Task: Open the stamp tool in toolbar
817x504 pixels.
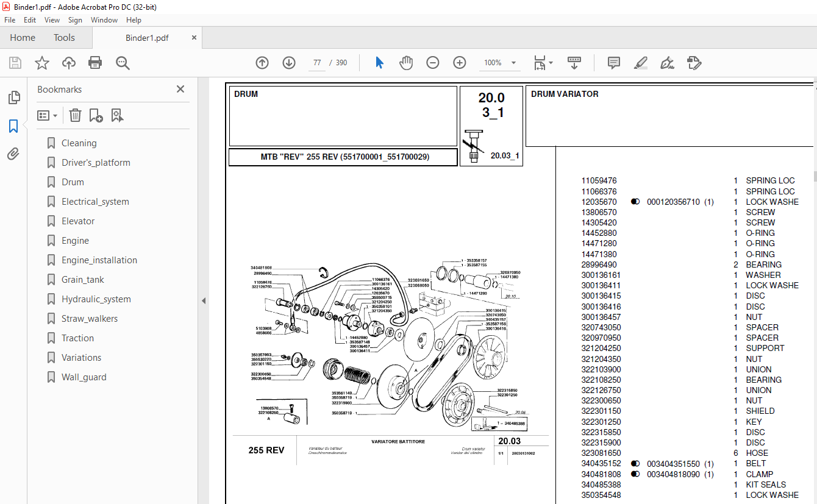Action: tap(694, 63)
